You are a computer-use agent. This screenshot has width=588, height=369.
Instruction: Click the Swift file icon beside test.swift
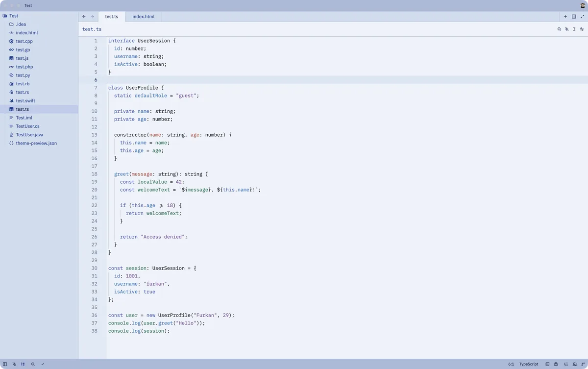pos(11,100)
